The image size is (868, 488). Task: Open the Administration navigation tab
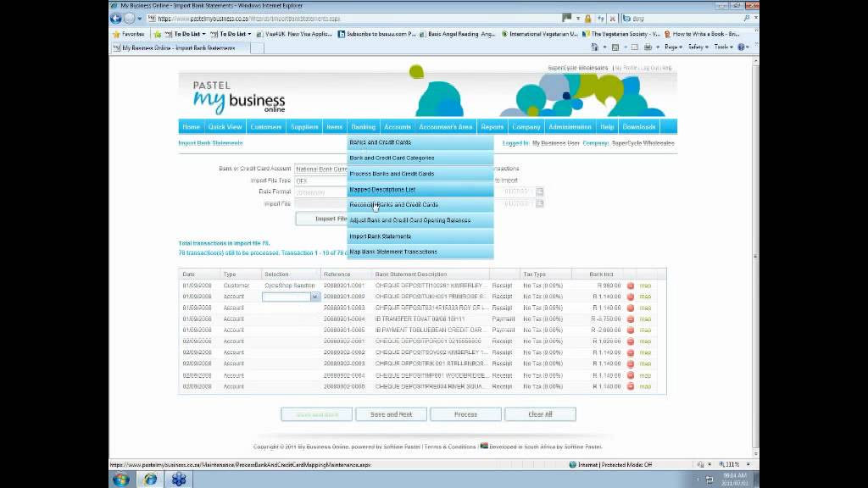pos(570,127)
